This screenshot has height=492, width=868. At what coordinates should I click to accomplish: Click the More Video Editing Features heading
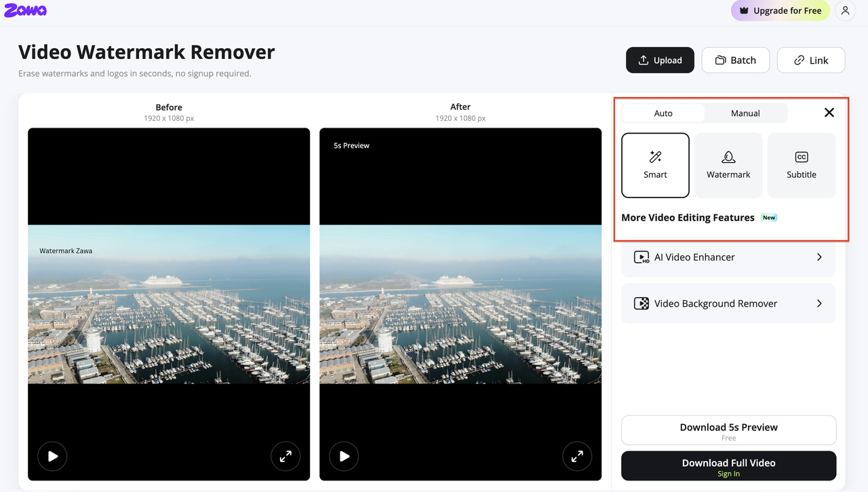(x=688, y=218)
